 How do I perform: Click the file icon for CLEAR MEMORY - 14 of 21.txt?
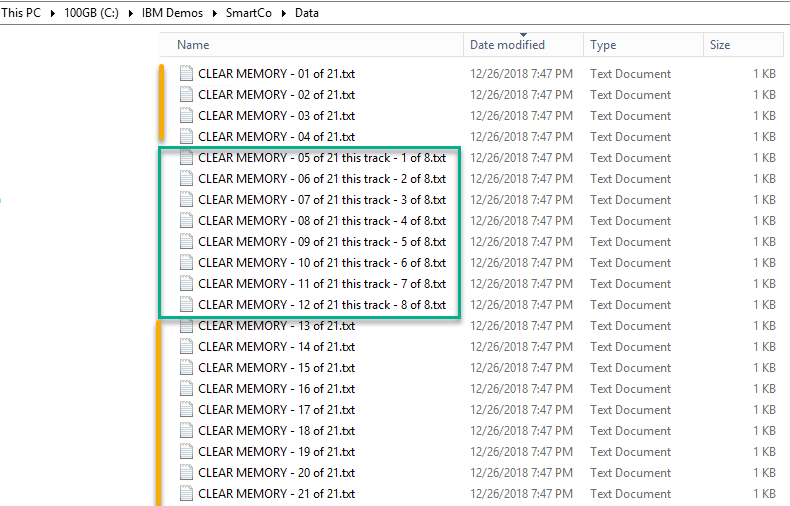pyautogui.click(x=186, y=347)
